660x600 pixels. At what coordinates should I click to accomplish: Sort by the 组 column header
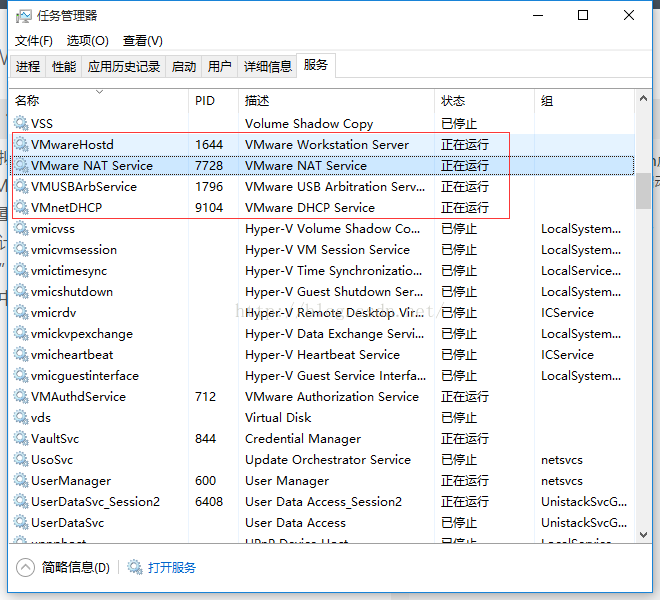click(584, 101)
